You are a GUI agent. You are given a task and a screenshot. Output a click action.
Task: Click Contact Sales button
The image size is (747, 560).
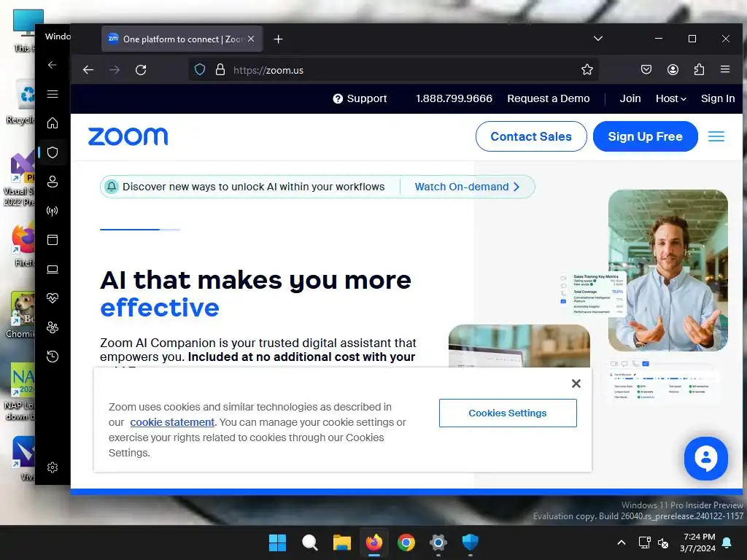coord(531,136)
